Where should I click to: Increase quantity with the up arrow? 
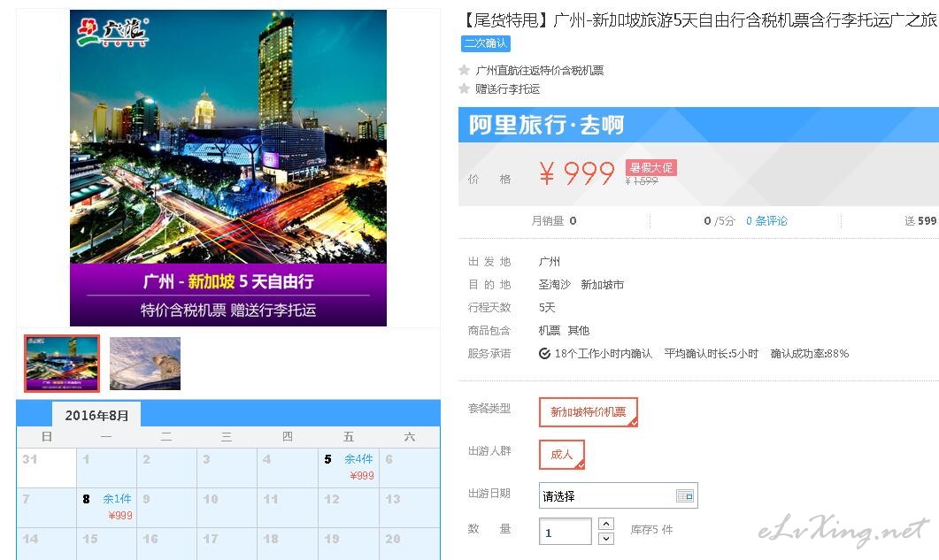pos(606,524)
